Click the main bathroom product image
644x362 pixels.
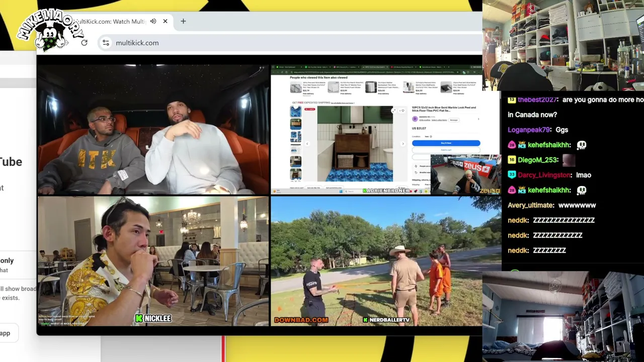point(355,144)
